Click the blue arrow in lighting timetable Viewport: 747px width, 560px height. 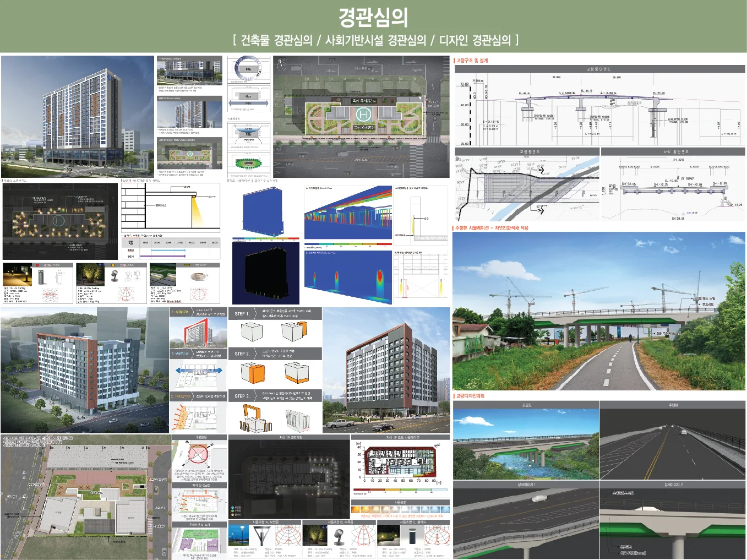(x=168, y=250)
